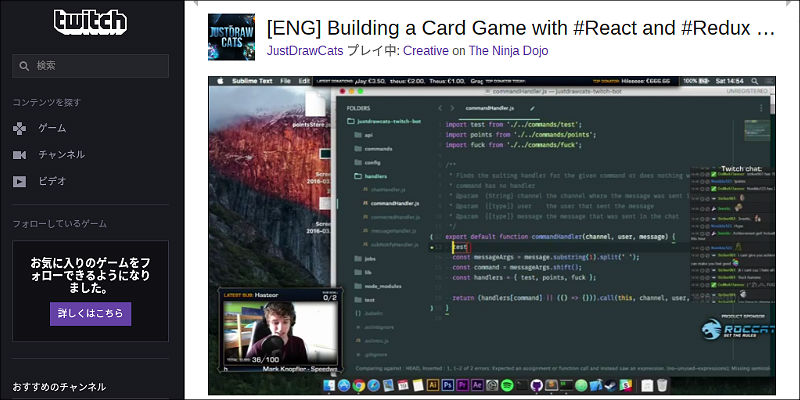The image size is (800, 400).
Task: Click the Steam icon in the dock
Action: (x=611, y=385)
